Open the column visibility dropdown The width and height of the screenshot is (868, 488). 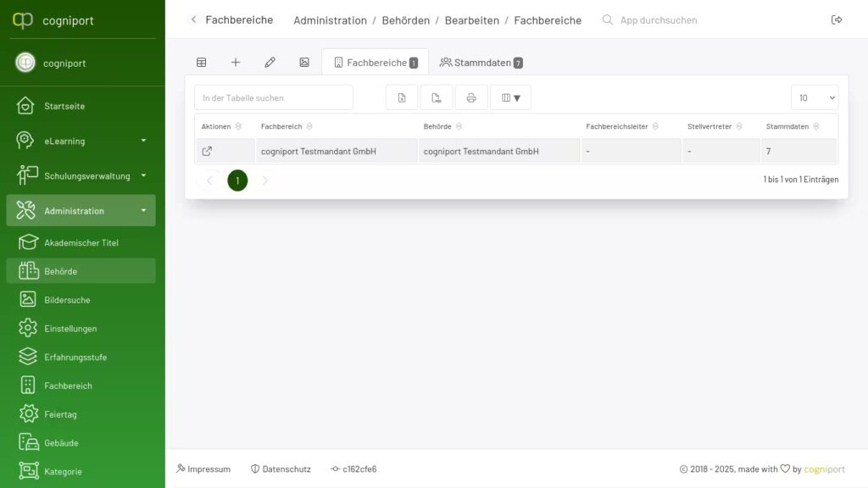tap(510, 98)
